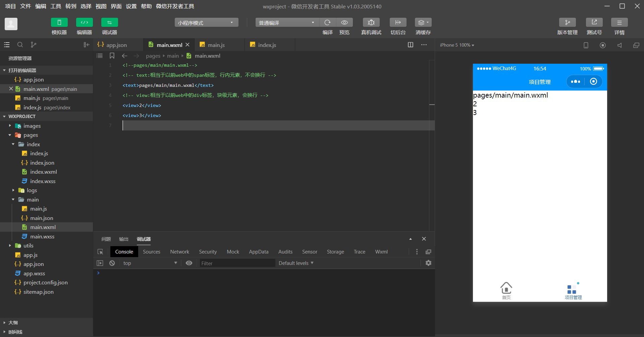Click the real device debug icon (真机调试)
The image size is (644, 337).
(371, 22)
